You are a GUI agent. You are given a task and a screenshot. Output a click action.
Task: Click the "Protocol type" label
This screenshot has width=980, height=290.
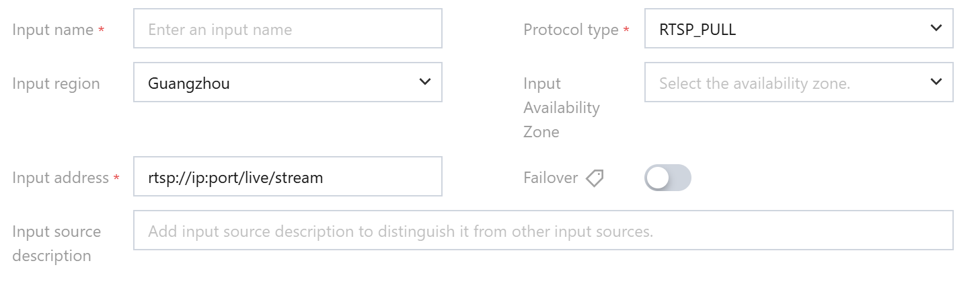(570, 30)
